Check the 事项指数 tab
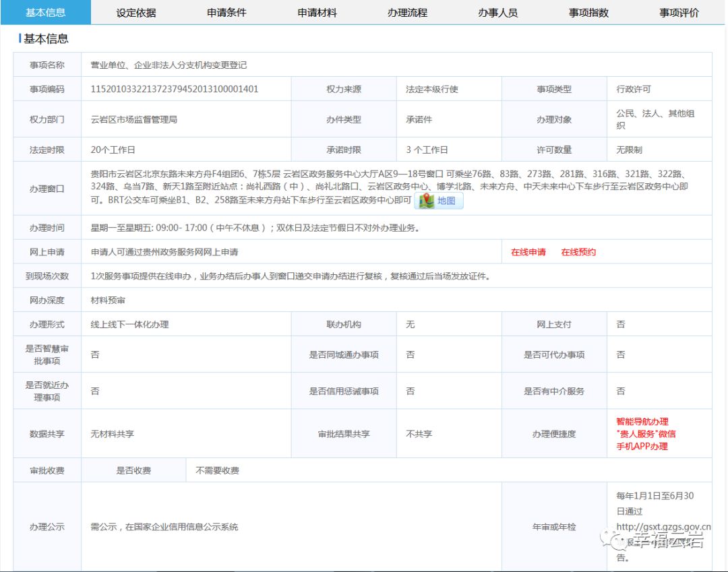The width and height of the screenshot is (728, 572). click(588, 12)
